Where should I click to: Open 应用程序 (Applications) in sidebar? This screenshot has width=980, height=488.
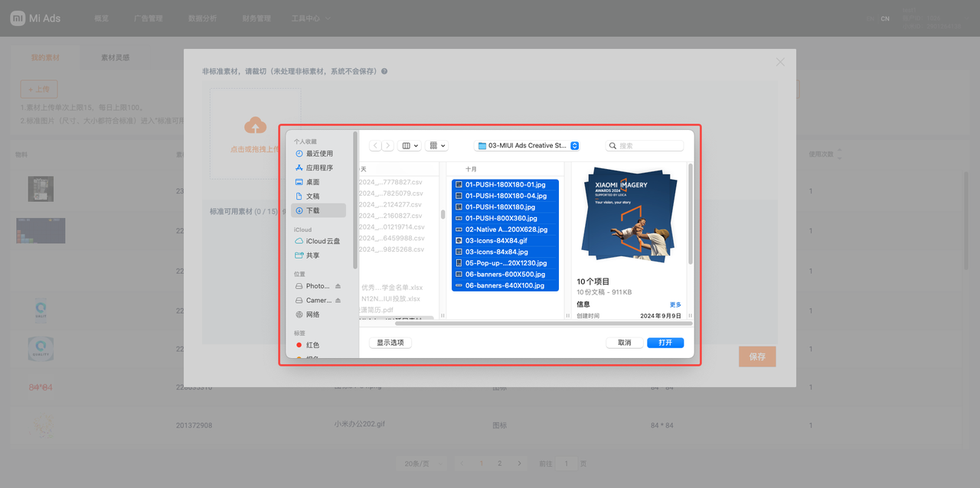[318, 168]
